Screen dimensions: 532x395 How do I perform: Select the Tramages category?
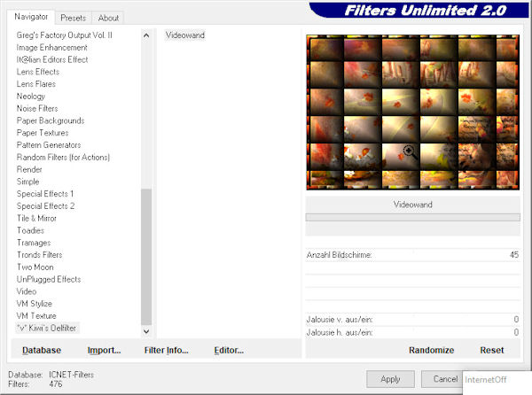[x=34, y=243]
